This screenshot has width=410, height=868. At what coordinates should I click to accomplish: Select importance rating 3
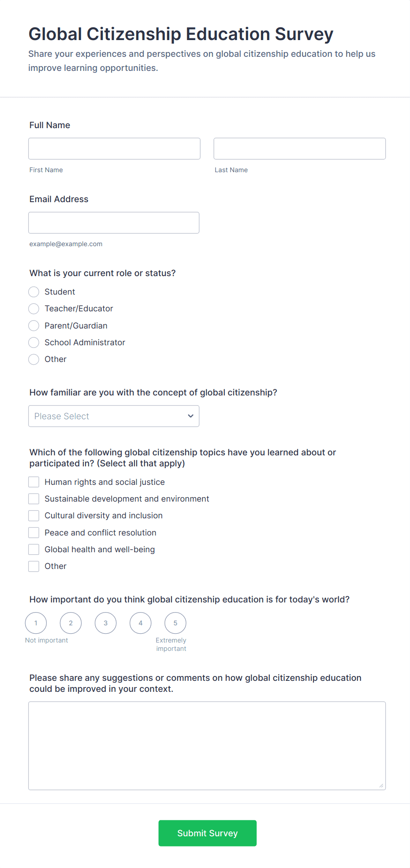(x=106, y=623)
